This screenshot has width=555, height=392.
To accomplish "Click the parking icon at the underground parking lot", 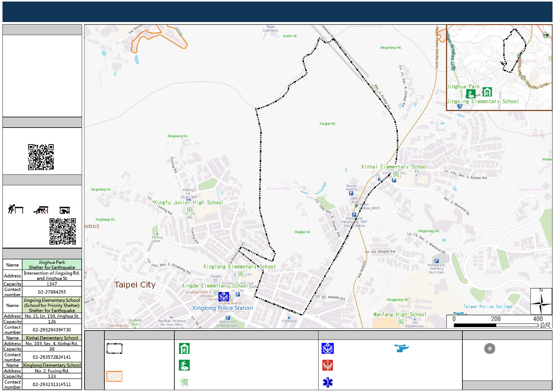I will (228, 318).
